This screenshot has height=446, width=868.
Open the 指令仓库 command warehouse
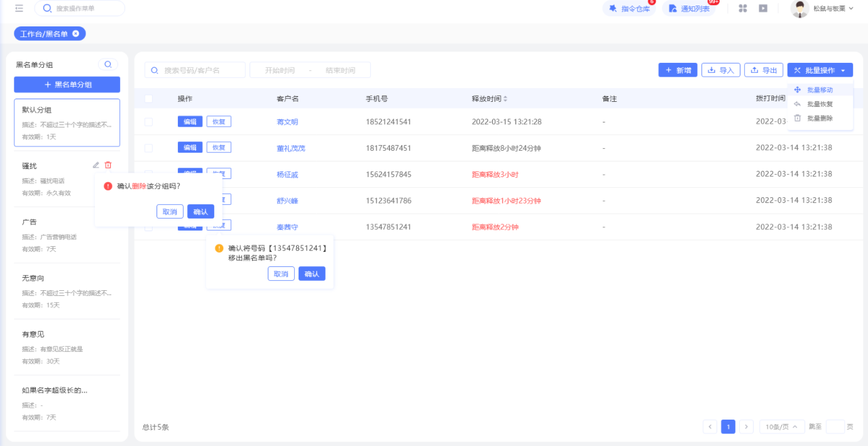(x=629, y=8)
